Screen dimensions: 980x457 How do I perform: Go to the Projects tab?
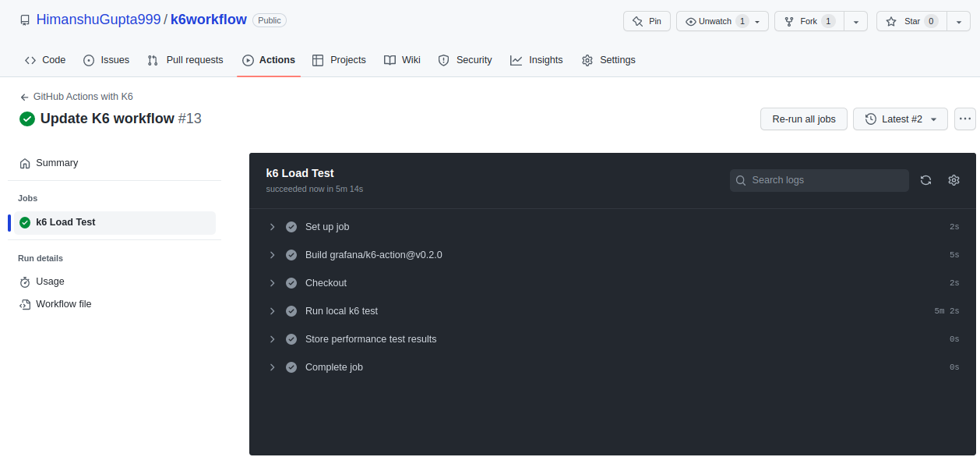pyautogui.click(x=339, y=60)
